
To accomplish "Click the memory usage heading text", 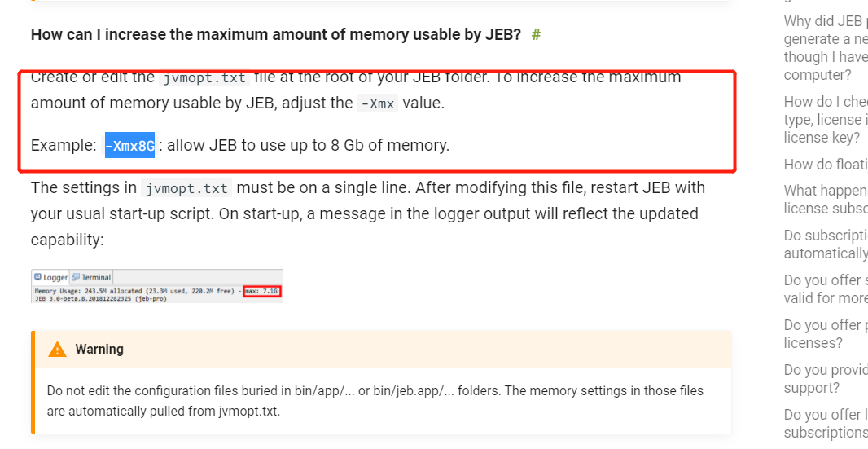I will coord(276,35).
